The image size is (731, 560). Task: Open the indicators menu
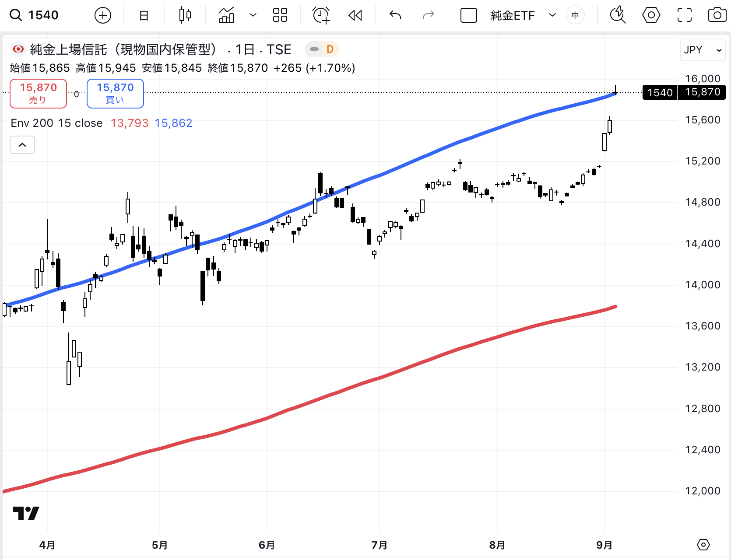pos(226,15)
